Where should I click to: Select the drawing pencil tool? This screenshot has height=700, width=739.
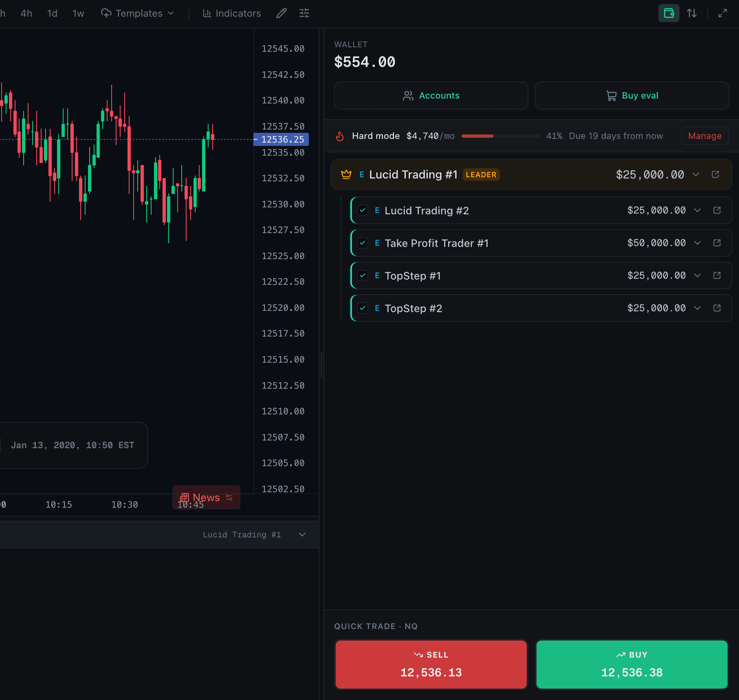coord(282,13)
